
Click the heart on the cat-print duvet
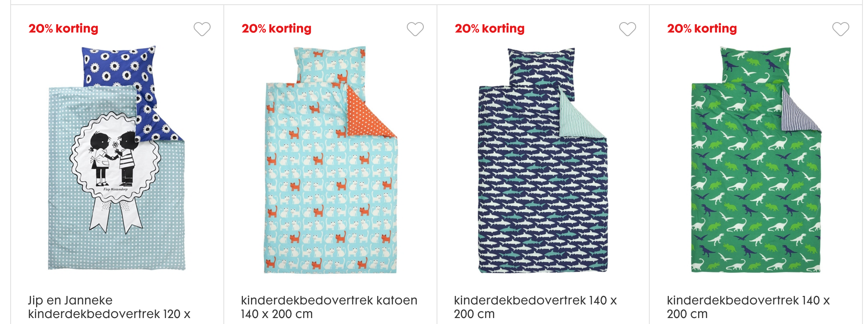coord(415,29)
